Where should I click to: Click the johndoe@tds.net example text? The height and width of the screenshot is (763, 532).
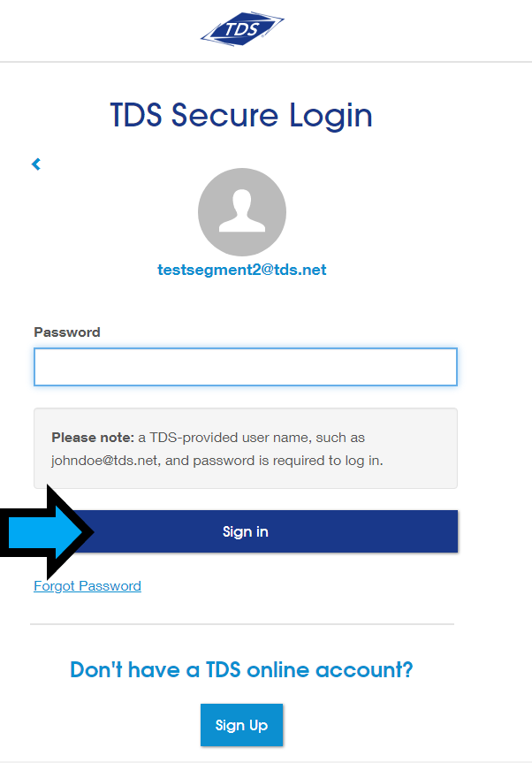tap(104, 461)
